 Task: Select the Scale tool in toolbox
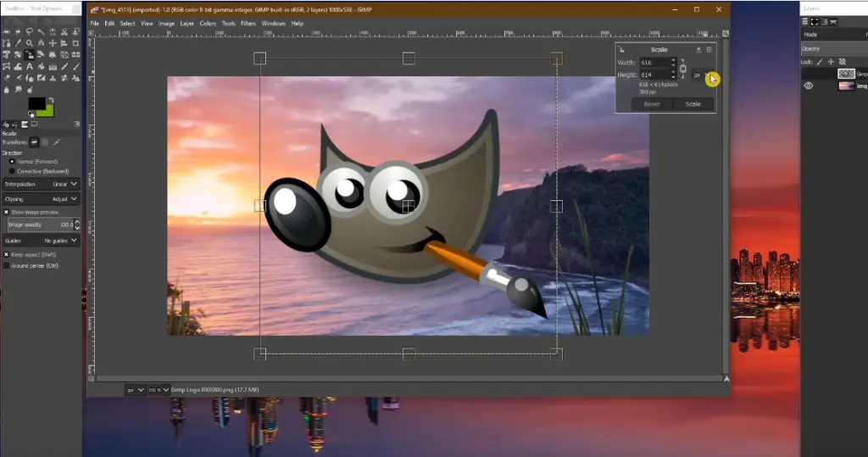(x=30, y=55)
